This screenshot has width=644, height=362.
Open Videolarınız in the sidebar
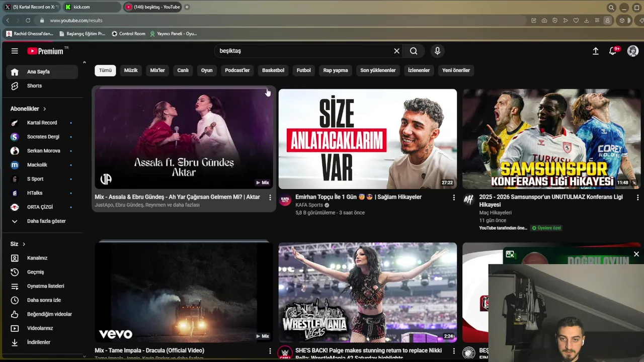[x=42, y=328]
